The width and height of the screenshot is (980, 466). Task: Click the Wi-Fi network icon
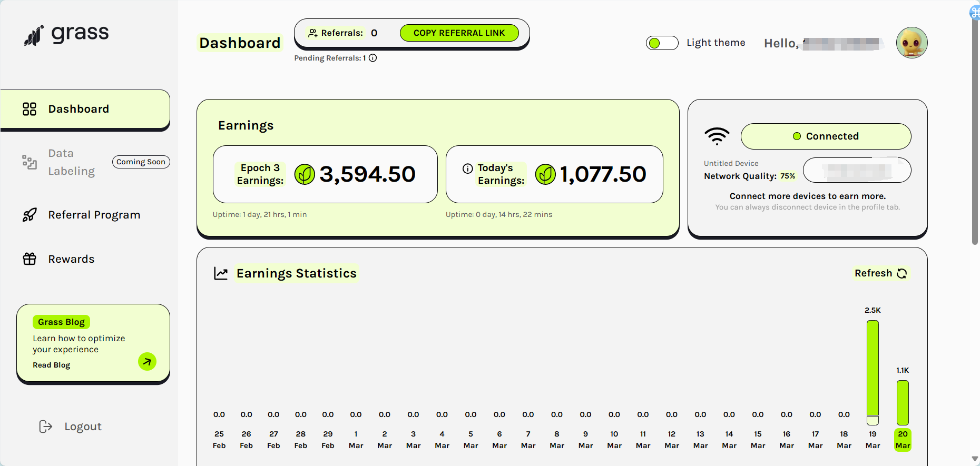tap(717, 136)
